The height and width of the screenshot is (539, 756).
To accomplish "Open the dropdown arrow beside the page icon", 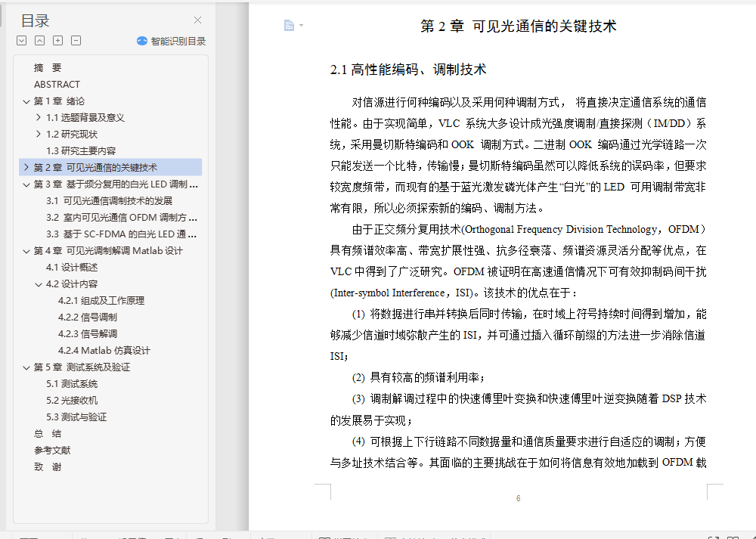I will click(x=302, y=25).
